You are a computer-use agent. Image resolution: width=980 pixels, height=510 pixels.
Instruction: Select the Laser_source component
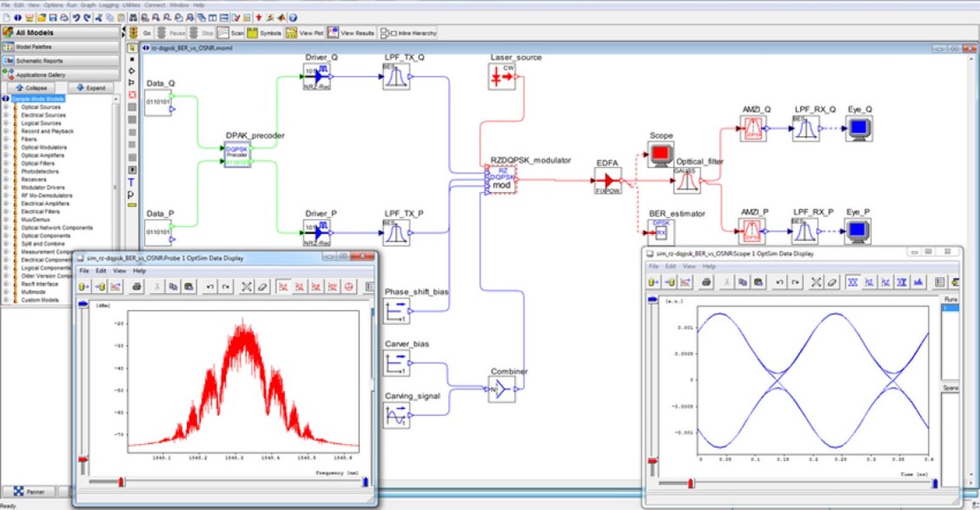[502, 76]
